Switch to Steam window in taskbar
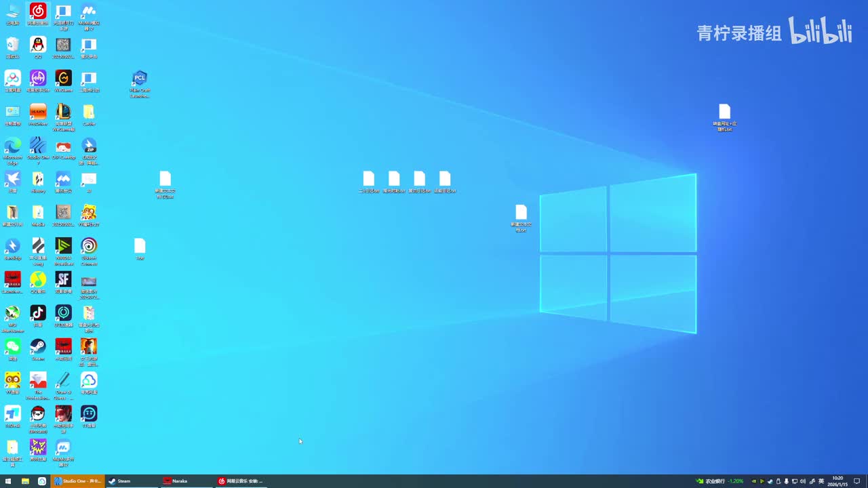 coord(132,481)
